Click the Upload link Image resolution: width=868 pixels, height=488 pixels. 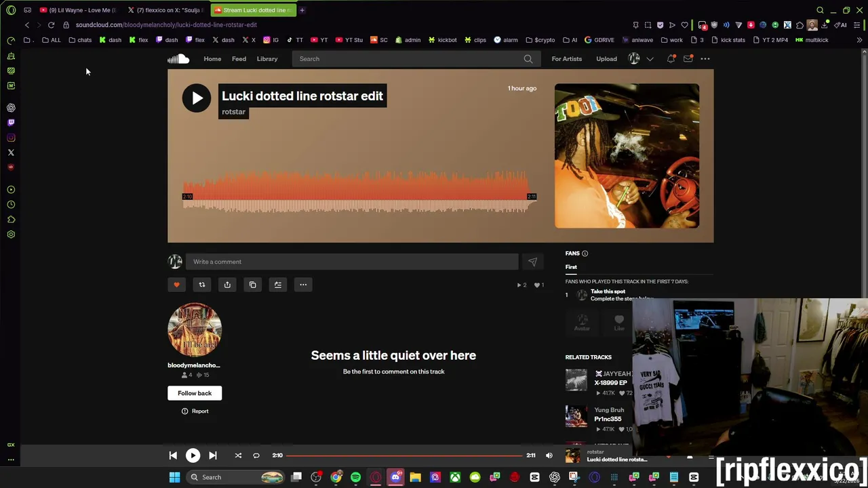tap(606, 59)
